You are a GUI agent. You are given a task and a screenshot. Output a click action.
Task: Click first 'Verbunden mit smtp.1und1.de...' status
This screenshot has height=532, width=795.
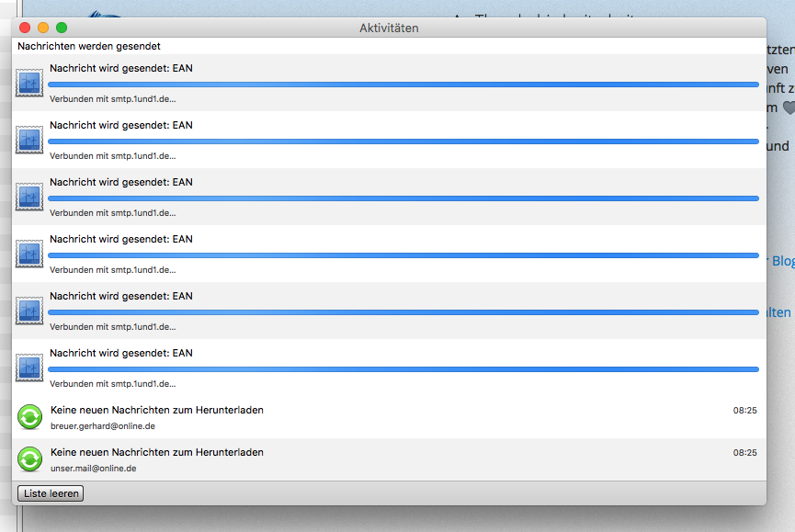coord(112,99)
